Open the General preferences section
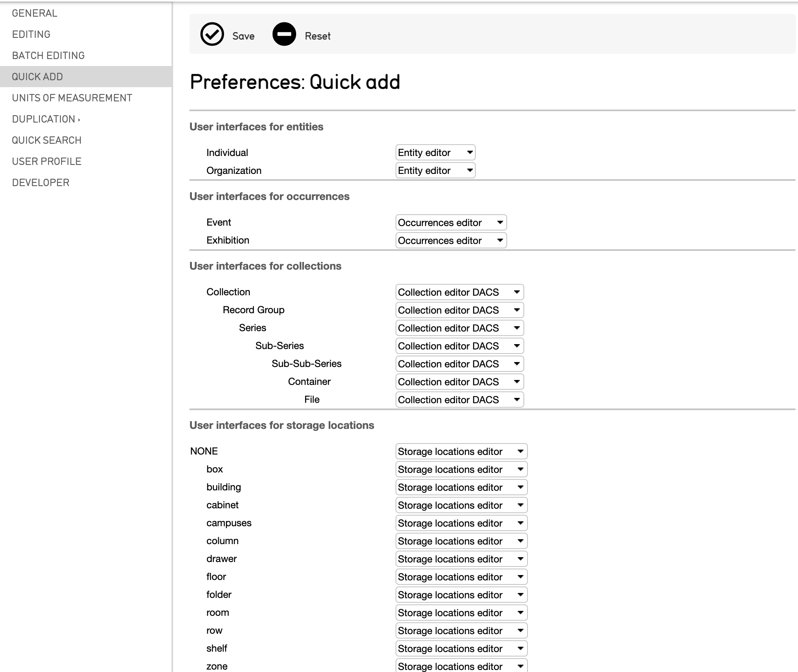The width and height of the screenshot is (798, 672). point(35,13)
